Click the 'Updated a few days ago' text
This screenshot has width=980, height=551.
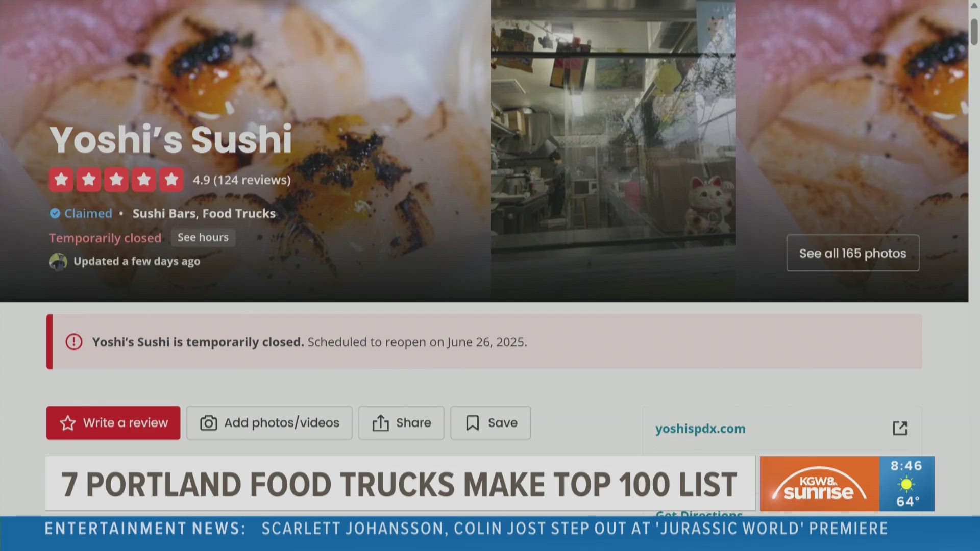(137, 261)
